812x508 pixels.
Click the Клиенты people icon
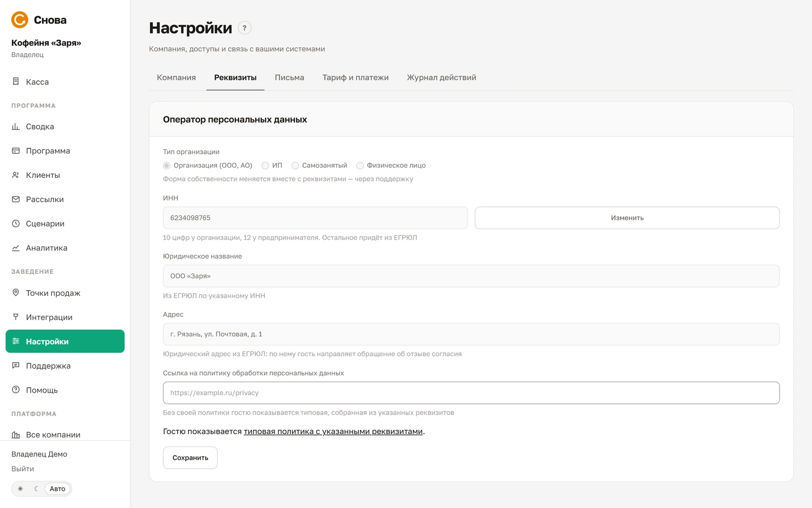16,175
